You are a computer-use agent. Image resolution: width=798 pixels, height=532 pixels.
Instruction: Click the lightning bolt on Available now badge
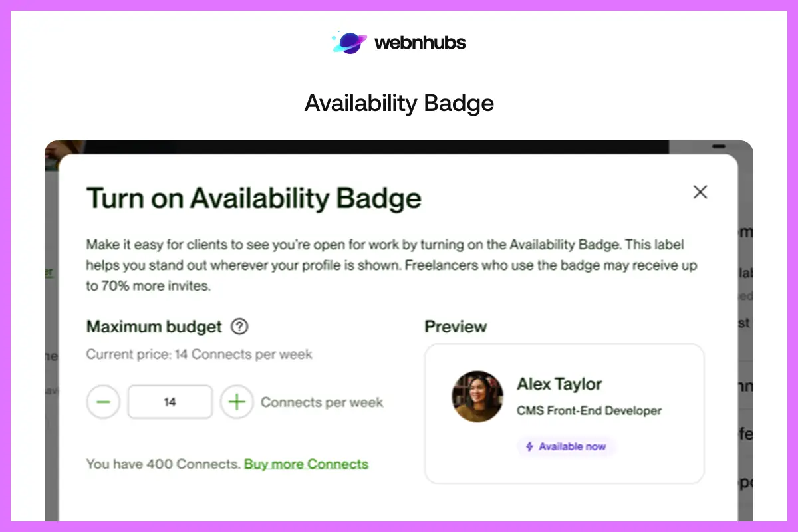(529, 446)
